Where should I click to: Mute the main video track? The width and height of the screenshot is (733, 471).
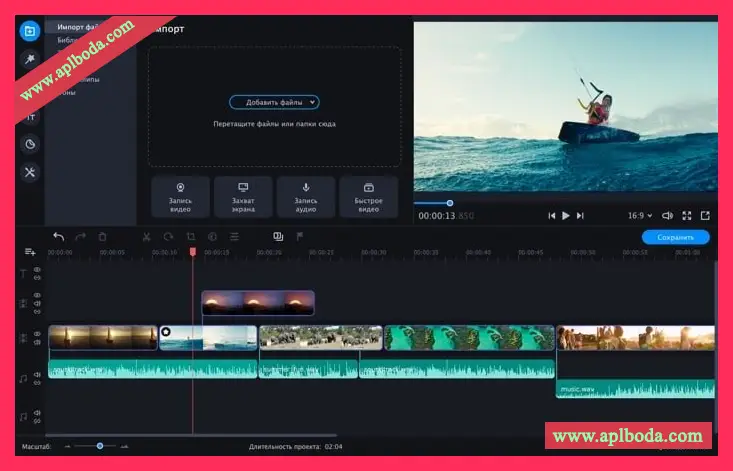coord(37,342)
